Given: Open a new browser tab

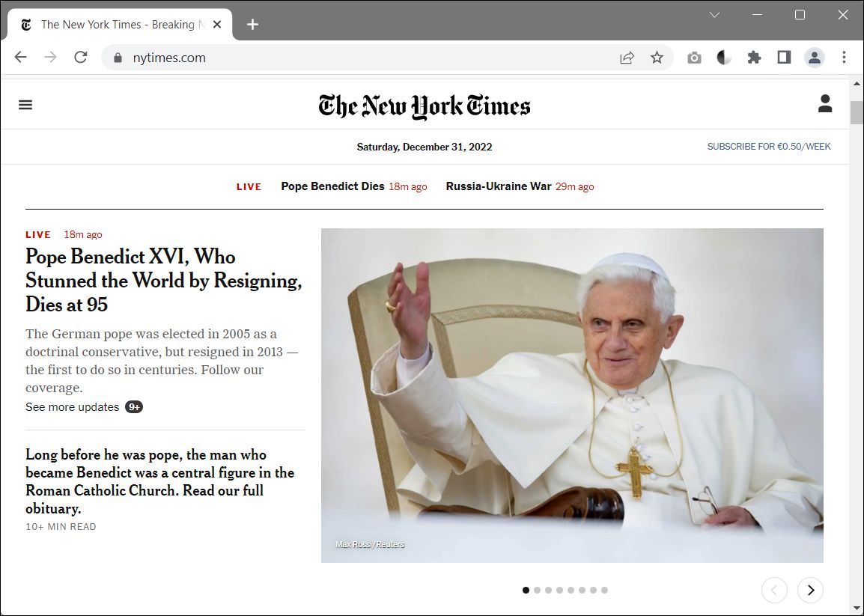Looking at the screenshot, I should click(x=252, y=24).
